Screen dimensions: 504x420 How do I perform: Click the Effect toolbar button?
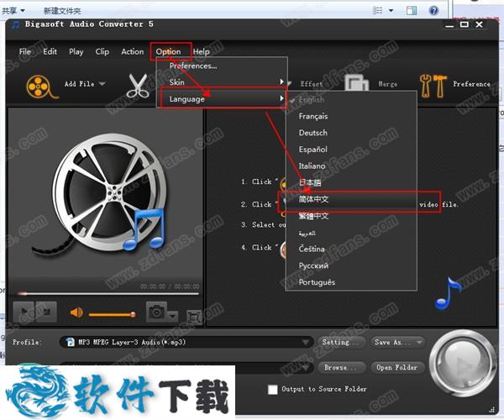click(312, 84)
